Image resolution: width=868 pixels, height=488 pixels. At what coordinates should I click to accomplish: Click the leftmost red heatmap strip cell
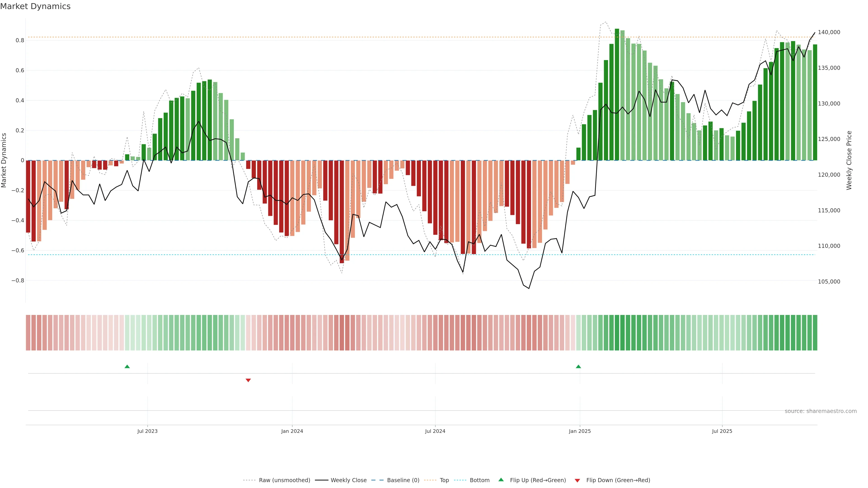pyautogui.click(x=28, y=332)
